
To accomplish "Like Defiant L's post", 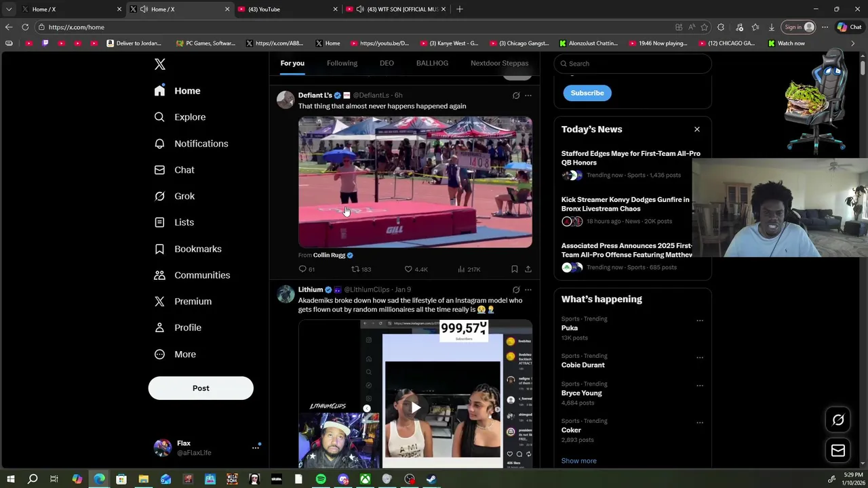I will point(416,270).
